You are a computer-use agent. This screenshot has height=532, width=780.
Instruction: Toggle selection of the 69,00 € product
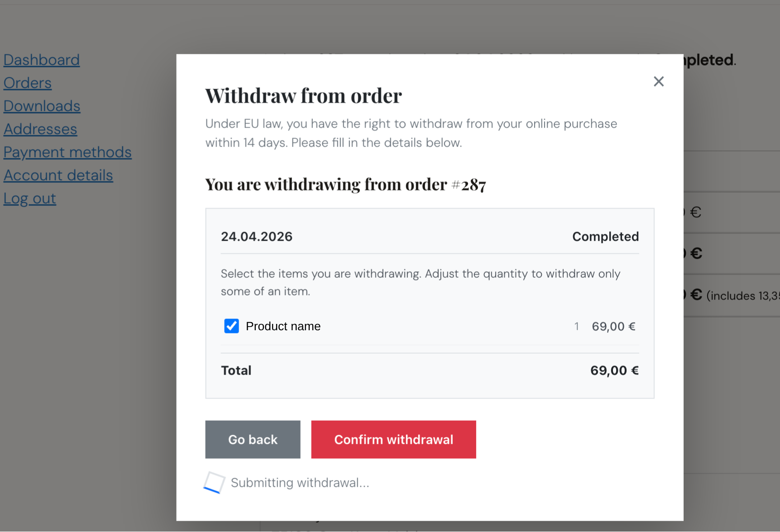pyautogui.click(x=231, y=326)
